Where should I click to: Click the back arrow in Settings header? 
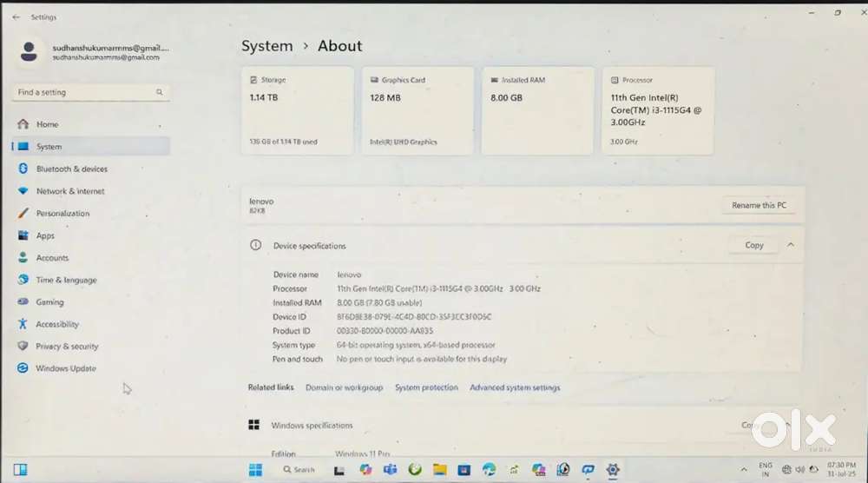16,17
